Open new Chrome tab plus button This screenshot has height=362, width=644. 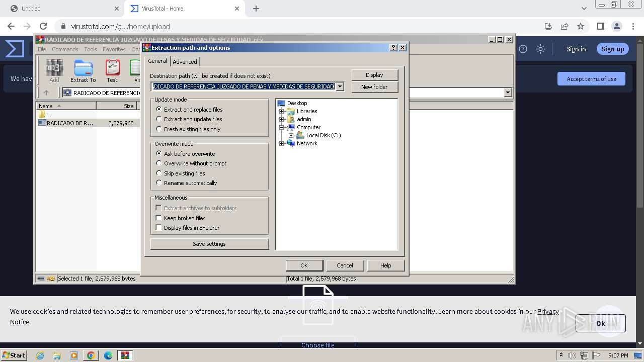click(256, 9)
